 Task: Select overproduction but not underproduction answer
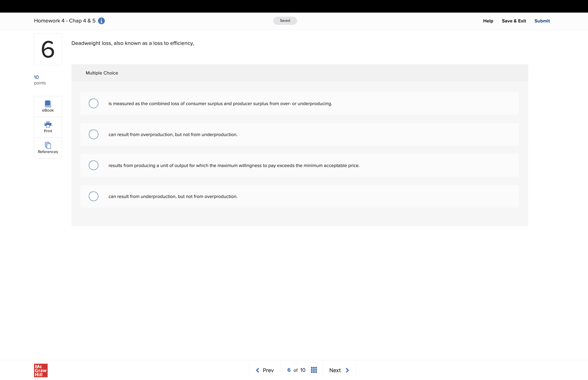tap(94, 135)
